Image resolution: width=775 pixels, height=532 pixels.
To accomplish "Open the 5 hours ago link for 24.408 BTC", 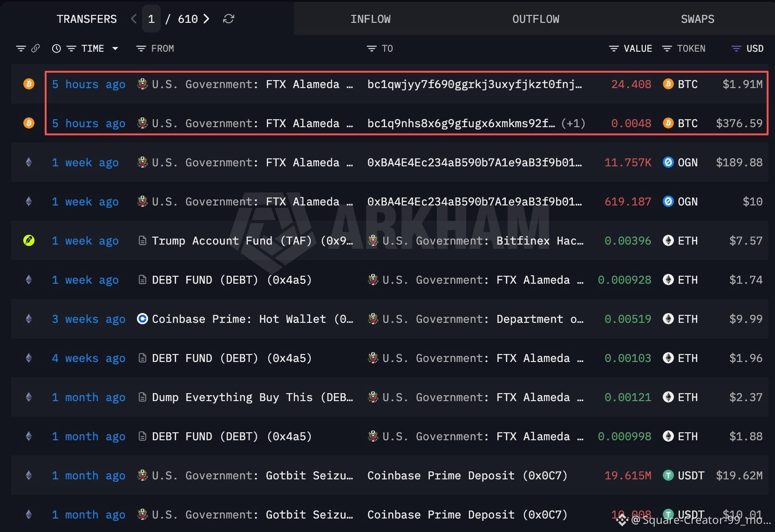I will point(88,84).
